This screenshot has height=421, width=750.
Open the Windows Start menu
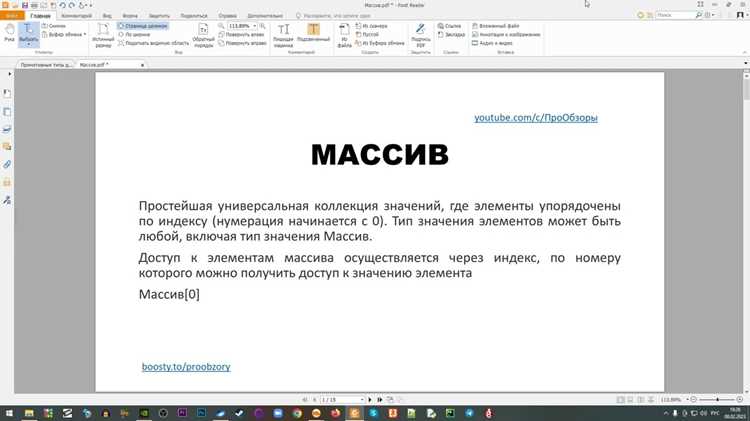click(9, 413)
